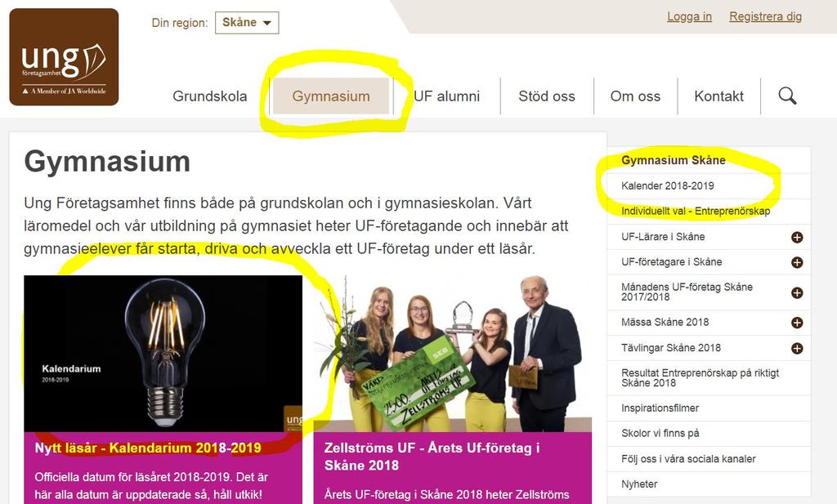The height and width of the screenshot is (504, 837).
Task: Open Nytt läsår - Kalendarium 2018-2019 heading
Action: (x=148, y=448)
